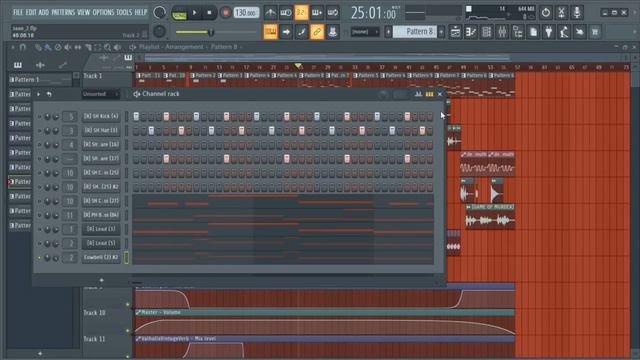Viewport: 640px width, 360px height.
Task: Open the Pattern 8 selector dropdown
Action: [x=415, y=32]
